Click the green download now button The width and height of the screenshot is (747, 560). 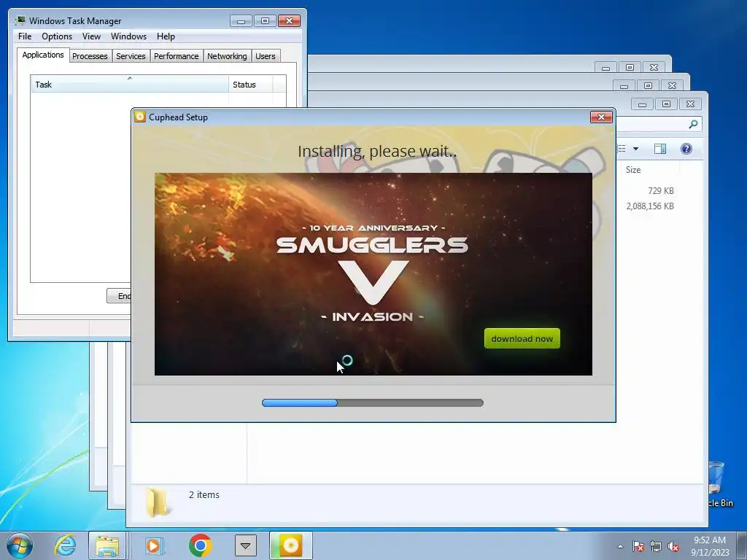click(522, 338)
